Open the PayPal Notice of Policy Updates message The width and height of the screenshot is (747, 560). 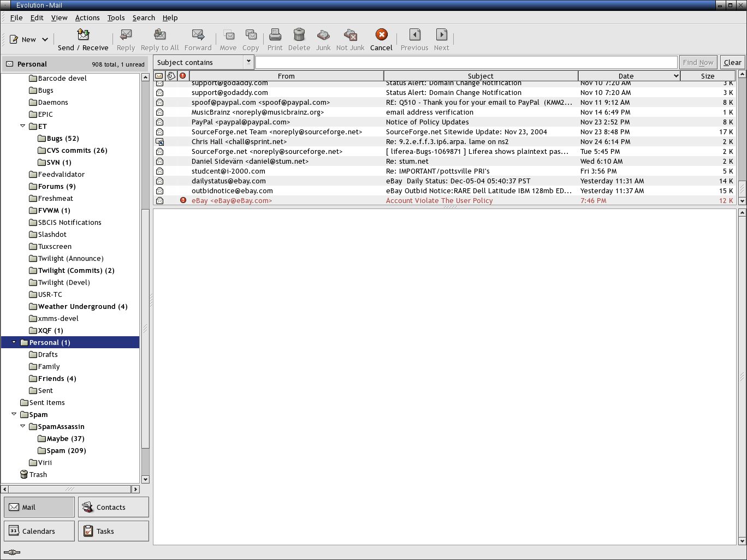(x=444, y=122)
